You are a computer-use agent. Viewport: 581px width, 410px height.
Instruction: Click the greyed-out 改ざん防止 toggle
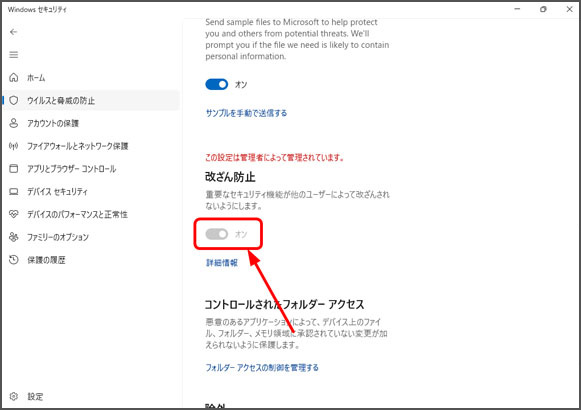(x=217, y=234)
